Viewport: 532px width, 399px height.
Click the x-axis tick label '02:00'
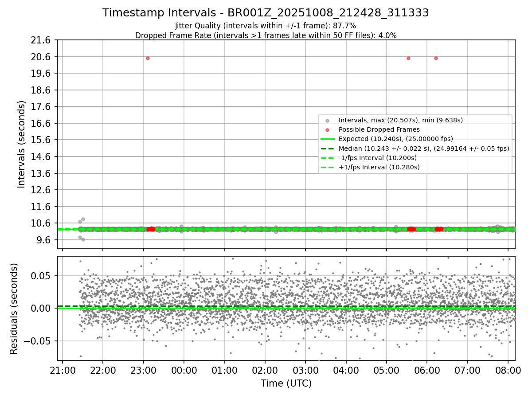265,371
